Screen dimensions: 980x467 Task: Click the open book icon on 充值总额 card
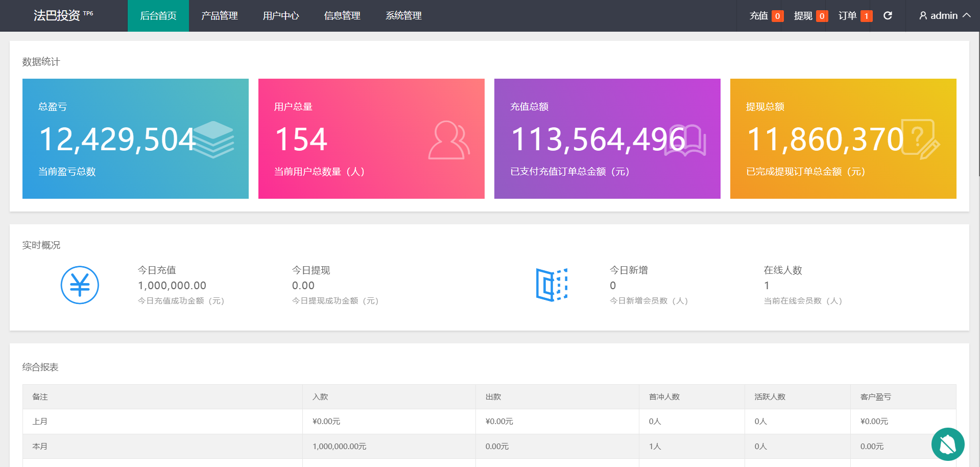(685, 140)
